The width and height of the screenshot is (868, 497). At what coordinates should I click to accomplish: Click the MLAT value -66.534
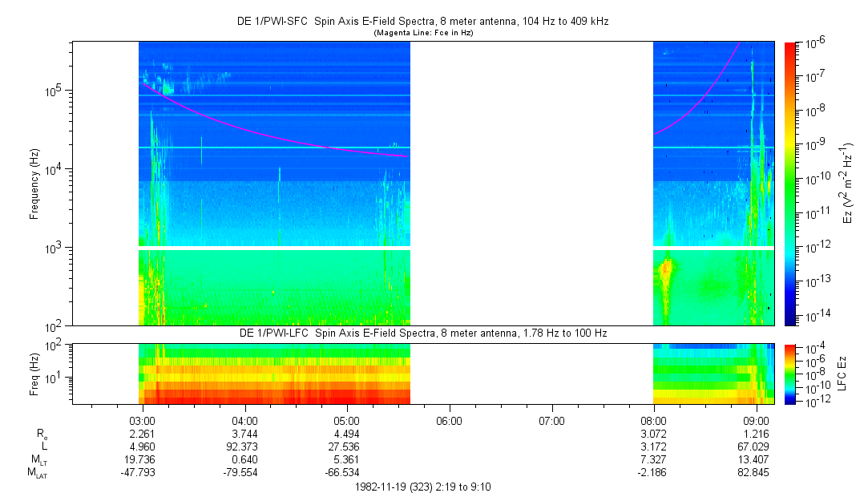343,473
